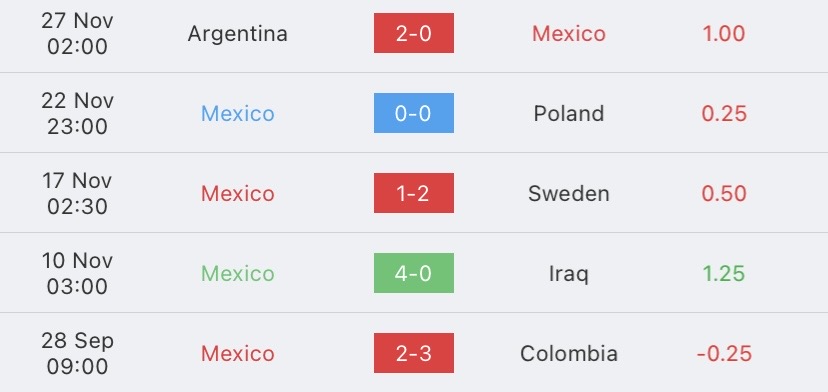This screenshot has height=392, width=828.
Task: Open the red 2-0 Argentina score badge
Action: pyautogui.click(x=413, y=33)
